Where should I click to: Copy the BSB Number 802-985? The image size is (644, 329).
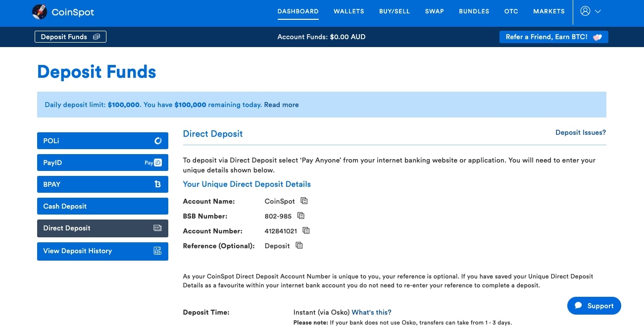[300, 216]
